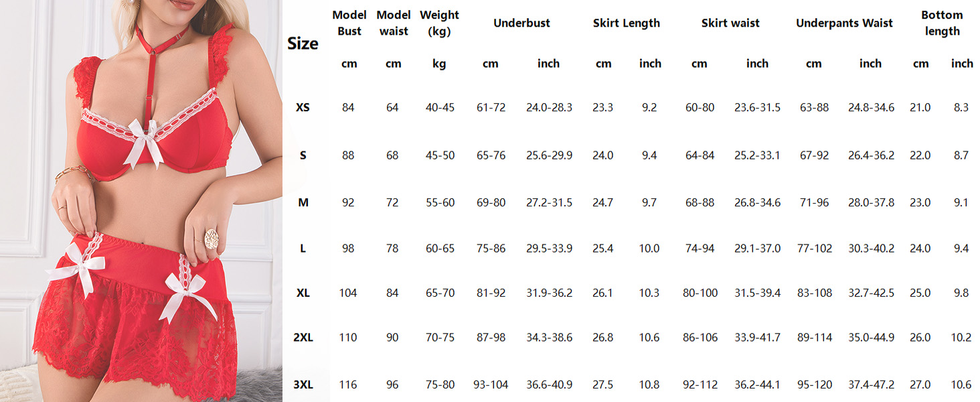Select the XS size row label
The image size is (980, 402).
tap(303, 107)
